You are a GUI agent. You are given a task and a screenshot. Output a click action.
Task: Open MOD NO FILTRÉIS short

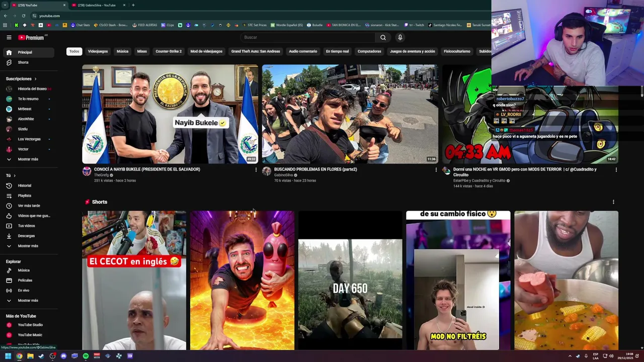coord(458,280)
